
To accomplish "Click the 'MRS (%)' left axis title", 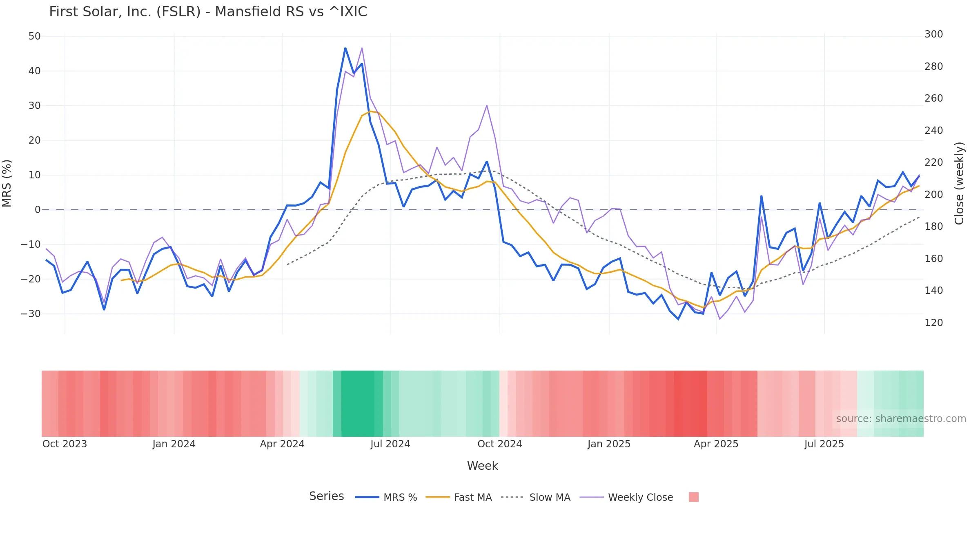I will (x=7, y=183).
